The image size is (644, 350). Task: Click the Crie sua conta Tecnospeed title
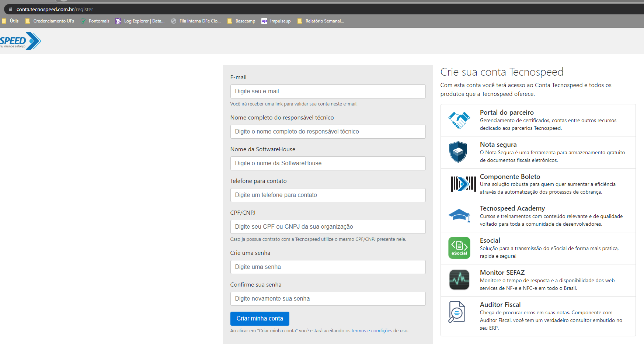502,72
